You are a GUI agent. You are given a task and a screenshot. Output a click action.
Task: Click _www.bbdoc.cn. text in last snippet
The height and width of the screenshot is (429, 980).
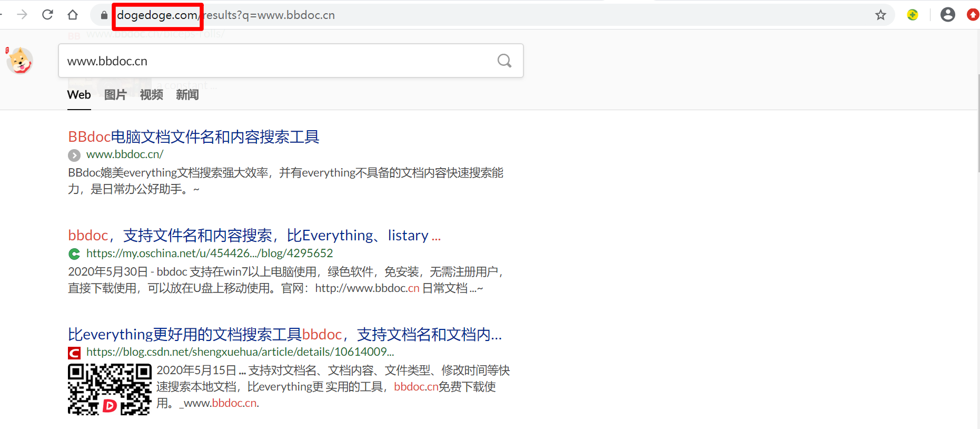pyautogui.click(x=219, y=403)
